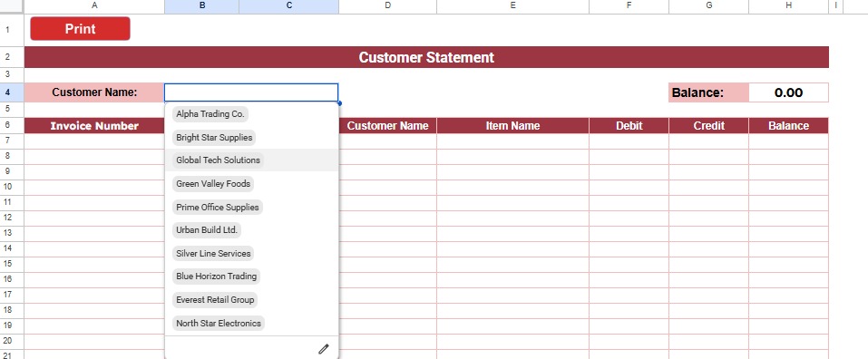Choose Bright Star Supplies option

pyautogui.click(x=214, y=137)
